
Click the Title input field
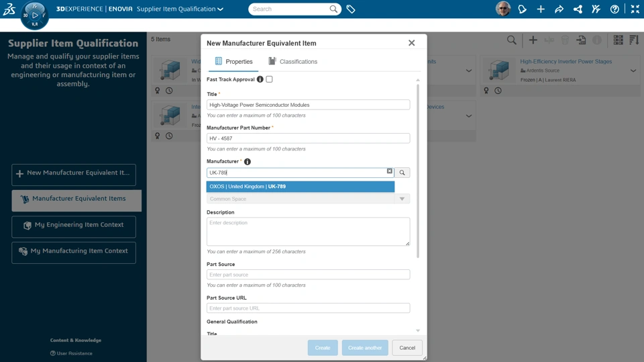308,105
